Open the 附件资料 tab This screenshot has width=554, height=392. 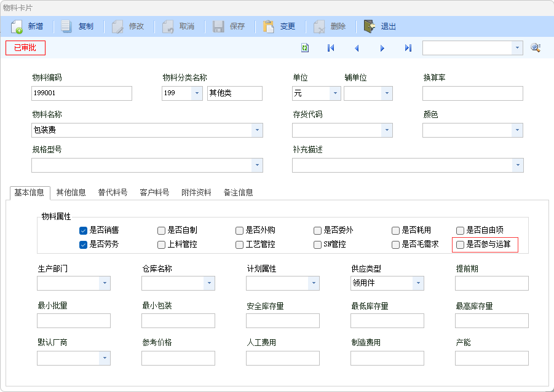tap(196, 192)
